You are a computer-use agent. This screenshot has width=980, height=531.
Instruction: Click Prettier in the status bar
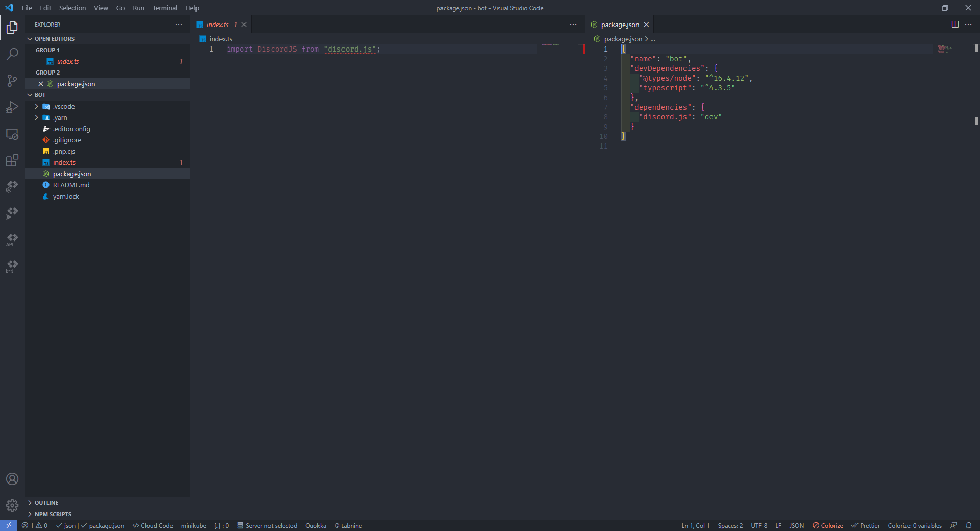coord(866,525)
